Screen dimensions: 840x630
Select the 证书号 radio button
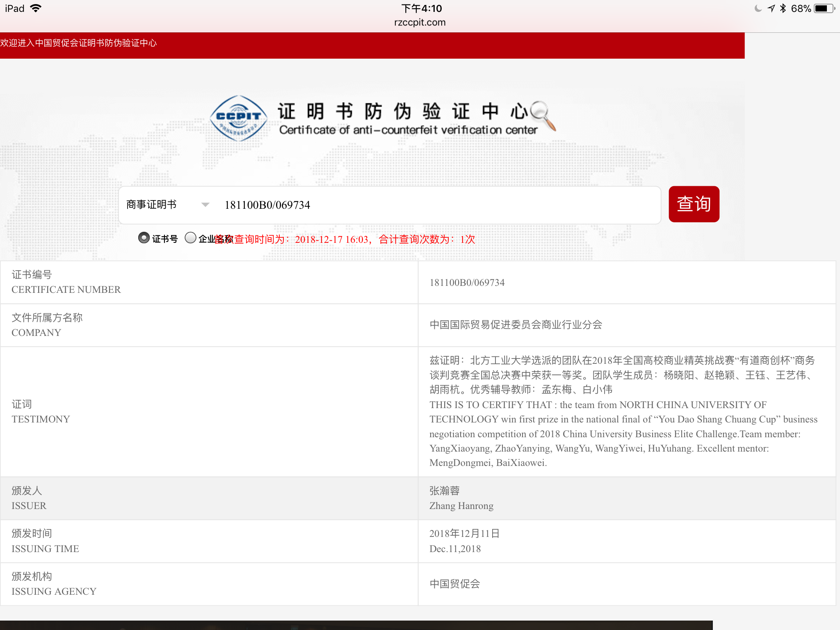(144, 238)
